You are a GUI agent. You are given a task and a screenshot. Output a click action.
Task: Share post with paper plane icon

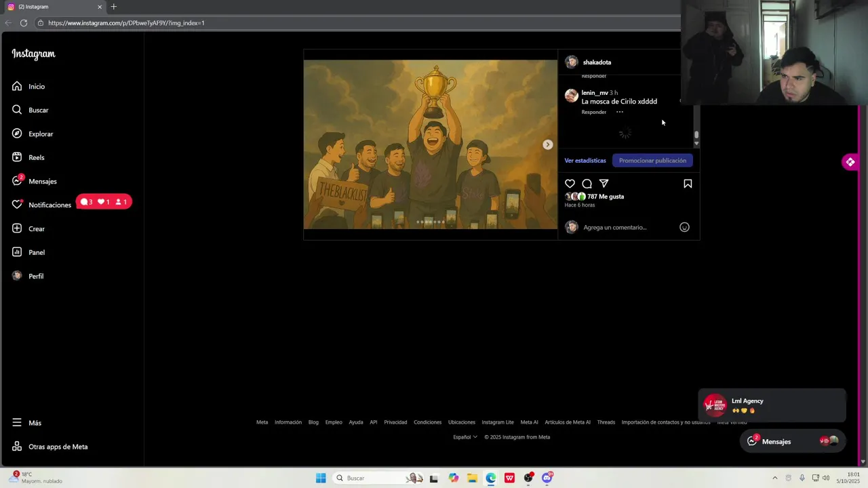pos(604,184)
